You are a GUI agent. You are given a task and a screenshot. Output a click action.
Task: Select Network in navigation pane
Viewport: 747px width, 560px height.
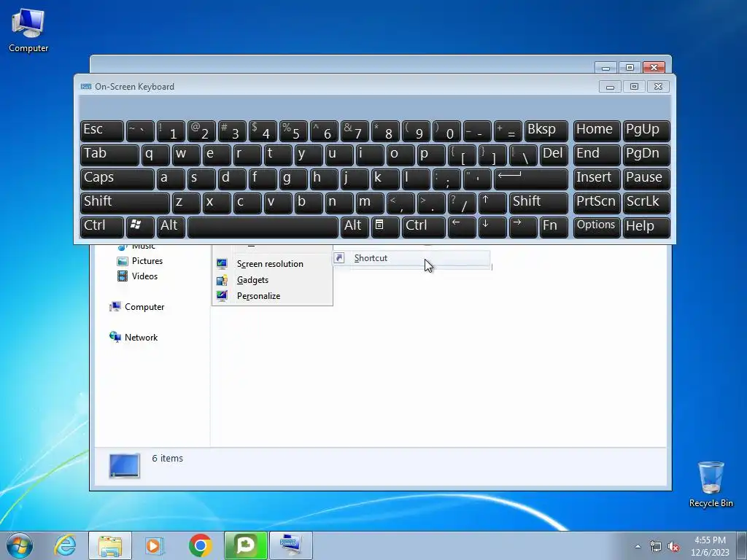(141, 337)
